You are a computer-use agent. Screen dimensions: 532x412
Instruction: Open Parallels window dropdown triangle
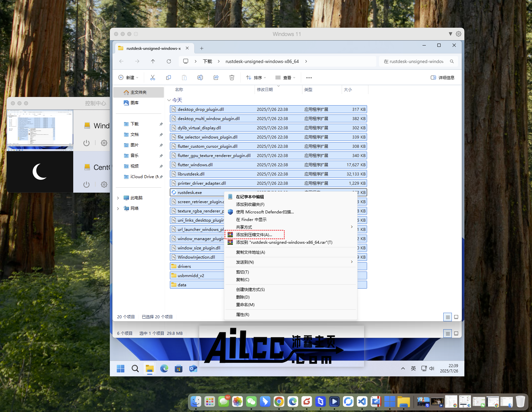pos(451,34)
